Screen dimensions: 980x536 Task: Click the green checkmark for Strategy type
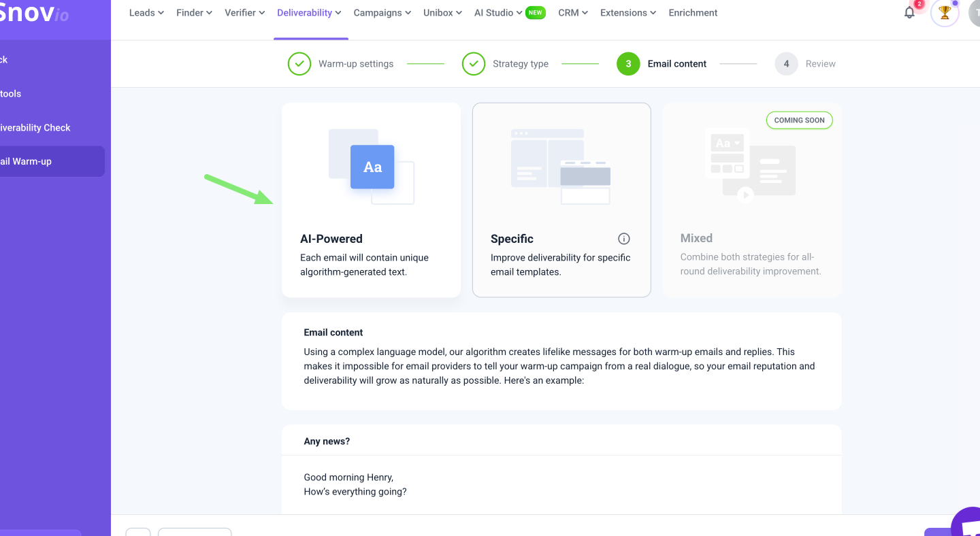click(474, 64)
